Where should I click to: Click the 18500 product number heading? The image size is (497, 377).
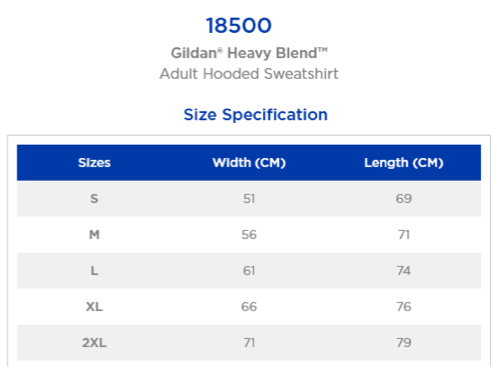point(239,26)
